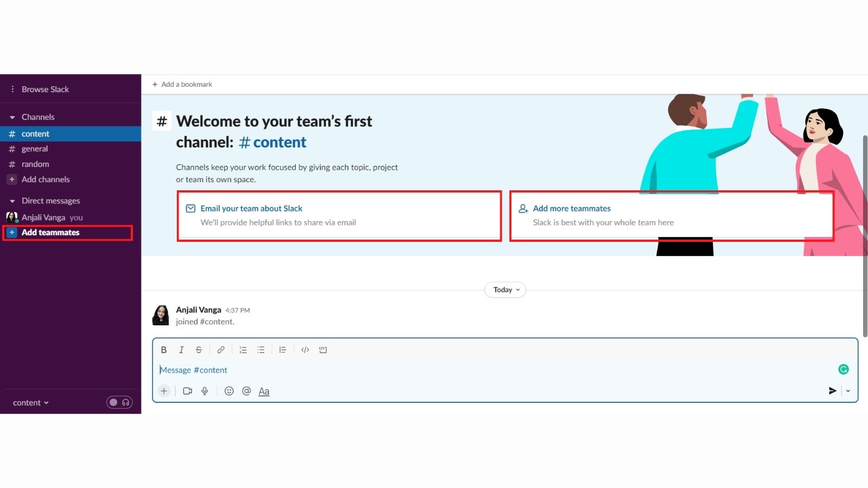Open the attachments plus button in composer
The height and width of the screenshot is (488, 868).
click(x=164, y=391)
